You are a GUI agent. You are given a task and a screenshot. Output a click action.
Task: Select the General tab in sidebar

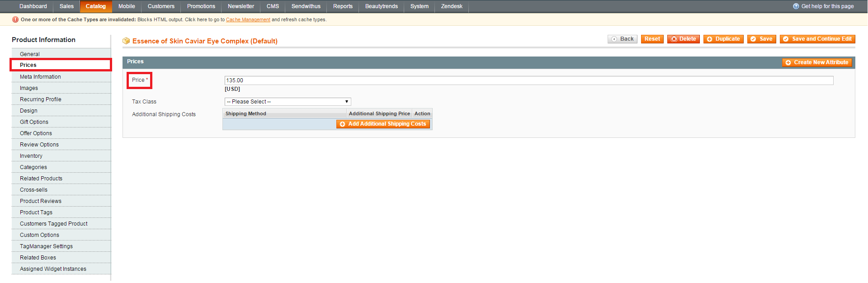(61, 54)
